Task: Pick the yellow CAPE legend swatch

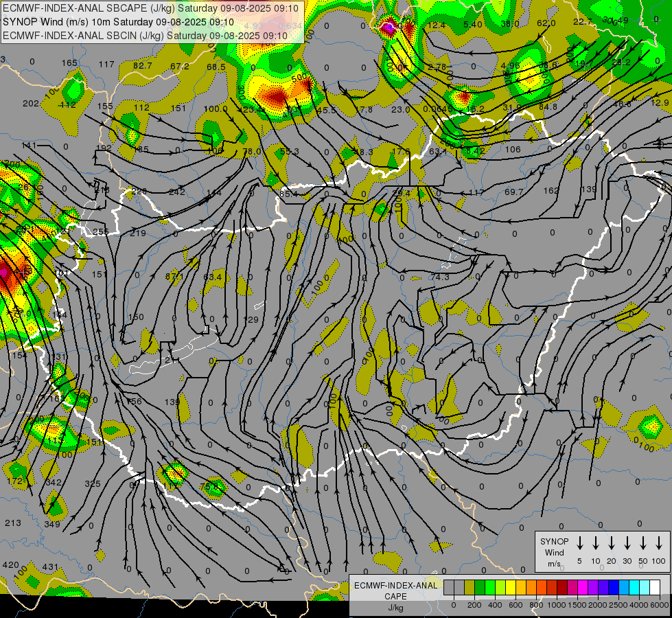Action: click(x=511, y=587)
